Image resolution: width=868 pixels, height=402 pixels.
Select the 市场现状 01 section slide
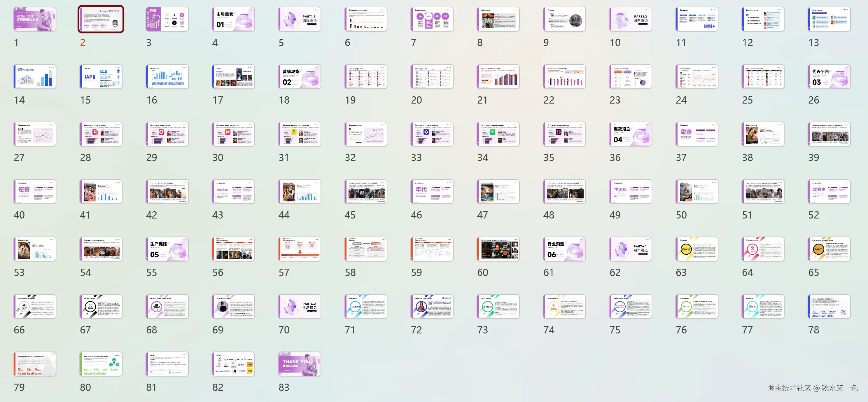[x=233, y=20]
